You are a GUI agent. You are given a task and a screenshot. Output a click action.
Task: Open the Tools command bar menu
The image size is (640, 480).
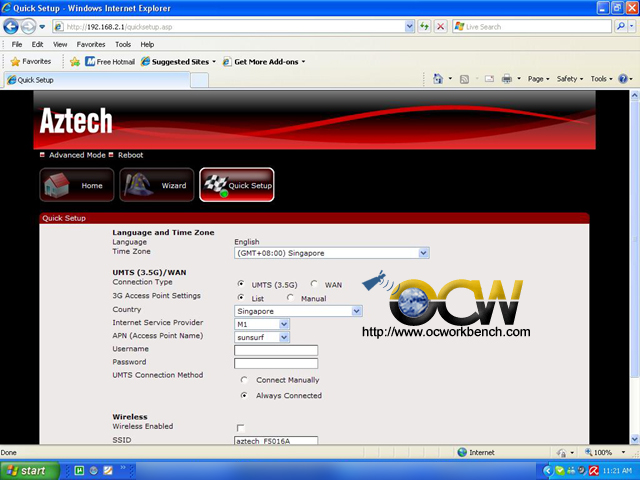click(x=601, y=79)
